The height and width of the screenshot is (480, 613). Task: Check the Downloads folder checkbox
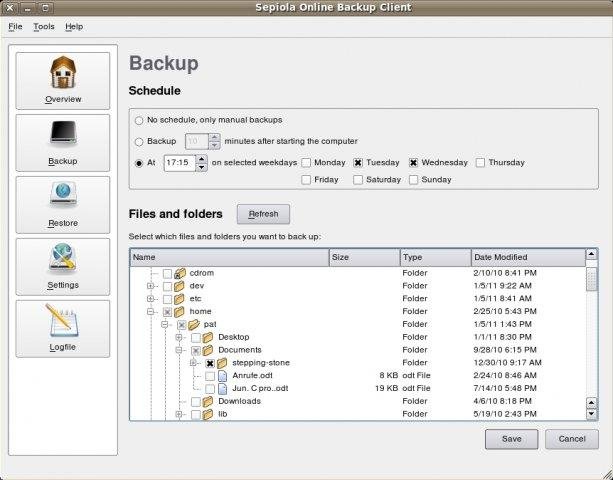tap(196, 402)
